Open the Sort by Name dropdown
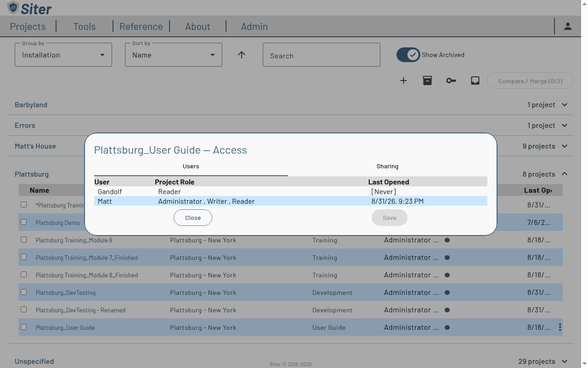Viewport: 588px width, 368px height. tap(174, 55)
